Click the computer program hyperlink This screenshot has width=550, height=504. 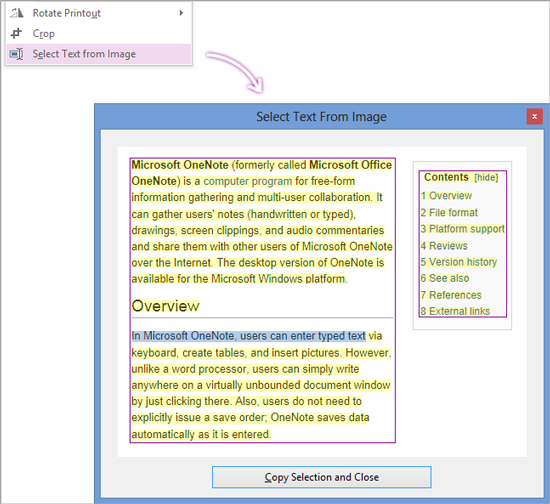(248, 181)
